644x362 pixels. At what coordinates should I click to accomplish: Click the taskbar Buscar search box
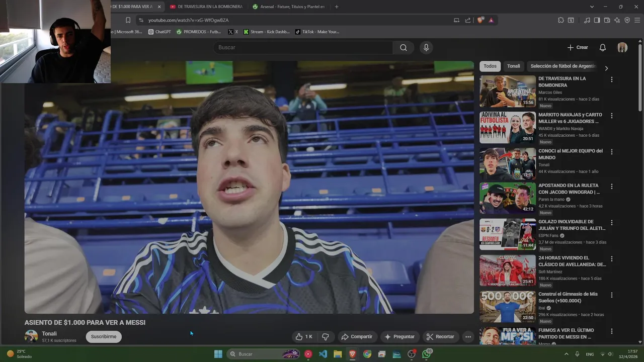click(x=263, y=354)
